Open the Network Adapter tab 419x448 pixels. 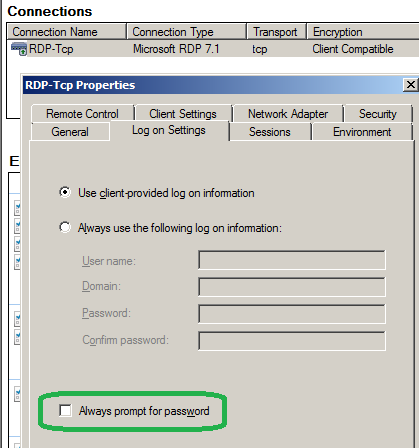(x=288, y=114)
